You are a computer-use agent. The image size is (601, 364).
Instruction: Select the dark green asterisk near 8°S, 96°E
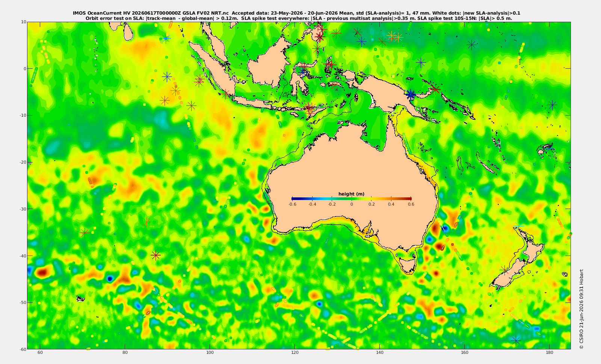(x=192, y=106)
